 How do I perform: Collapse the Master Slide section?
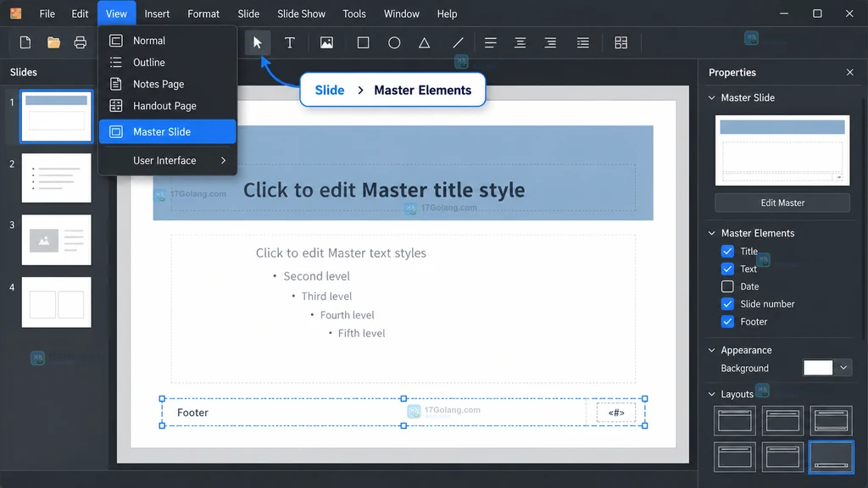point(712,98)
